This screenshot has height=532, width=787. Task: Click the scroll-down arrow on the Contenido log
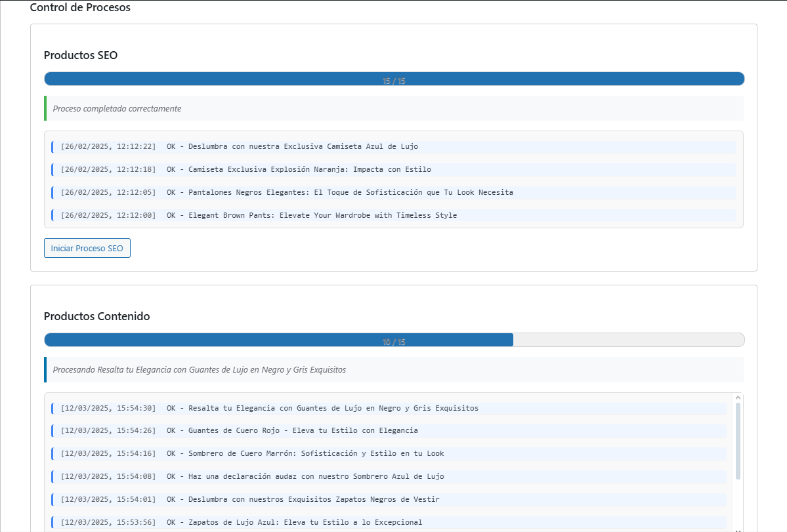[737, 528]
